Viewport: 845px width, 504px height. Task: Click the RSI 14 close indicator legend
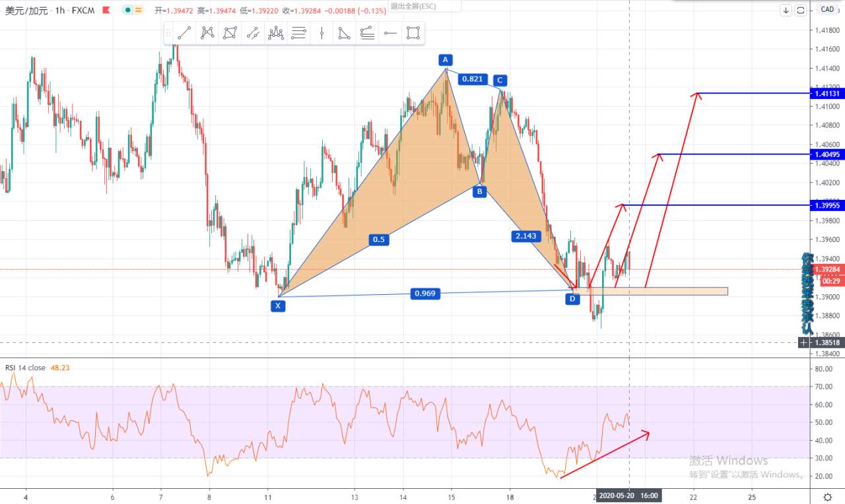[x=25, y=367]
